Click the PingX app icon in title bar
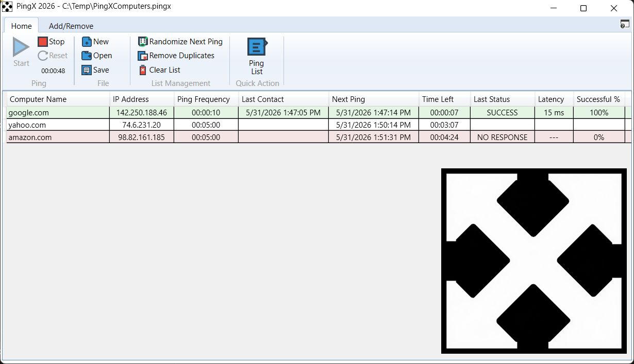Viewport: 634px width, 364px height. [7, 7]
